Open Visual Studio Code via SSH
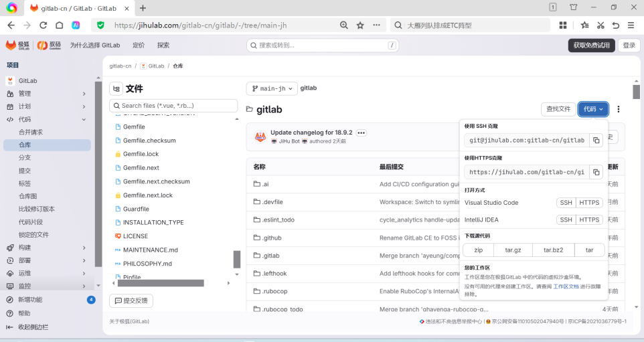The image size is (644, 342). (566, 202)
